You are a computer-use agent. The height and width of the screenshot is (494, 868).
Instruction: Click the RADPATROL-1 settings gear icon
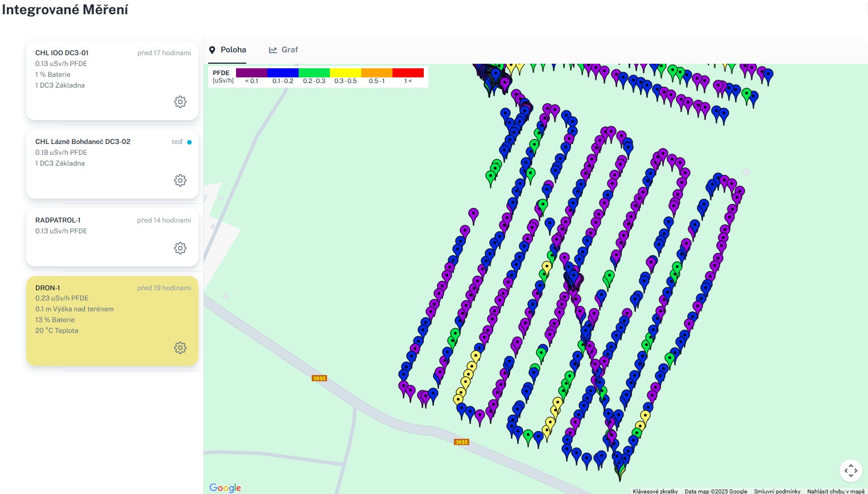180,248
